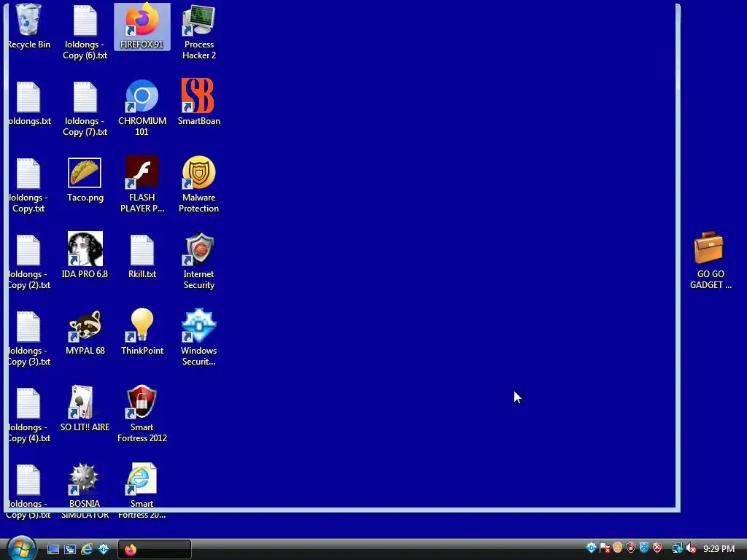The height and width of the screenshot is (560, 747).
Task: Click the white flag tray icon with the red X
Action: point(605,548)
